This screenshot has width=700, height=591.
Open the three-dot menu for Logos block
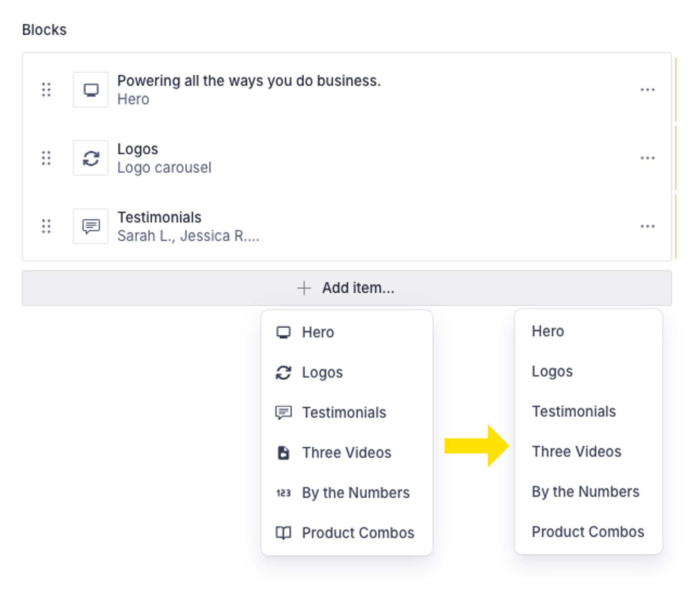coord(647,158)
